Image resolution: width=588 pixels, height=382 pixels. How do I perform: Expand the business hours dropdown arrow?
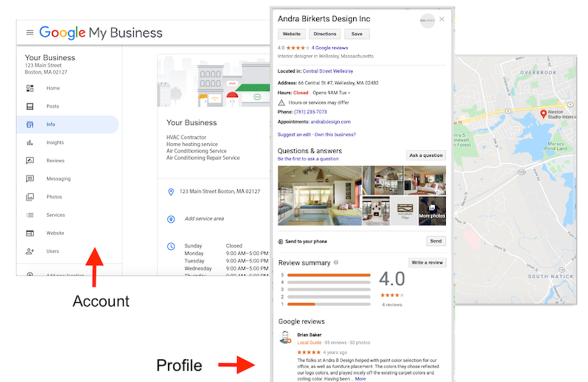[349, 93]
